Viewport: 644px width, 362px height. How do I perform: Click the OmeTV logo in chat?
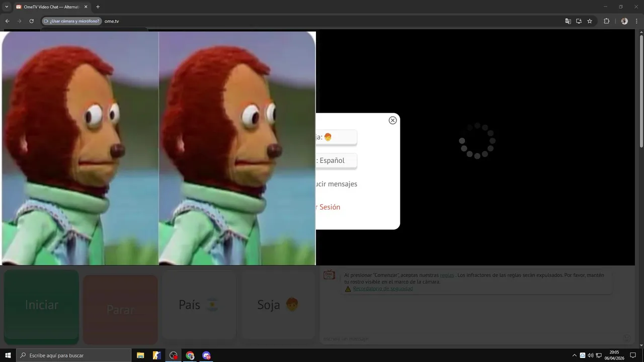(329, 275)
